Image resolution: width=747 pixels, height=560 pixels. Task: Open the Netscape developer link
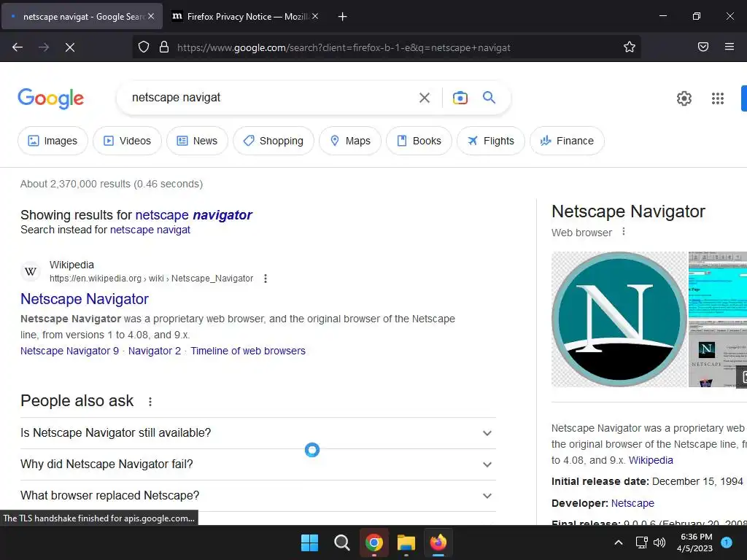(x=632, y=503)
